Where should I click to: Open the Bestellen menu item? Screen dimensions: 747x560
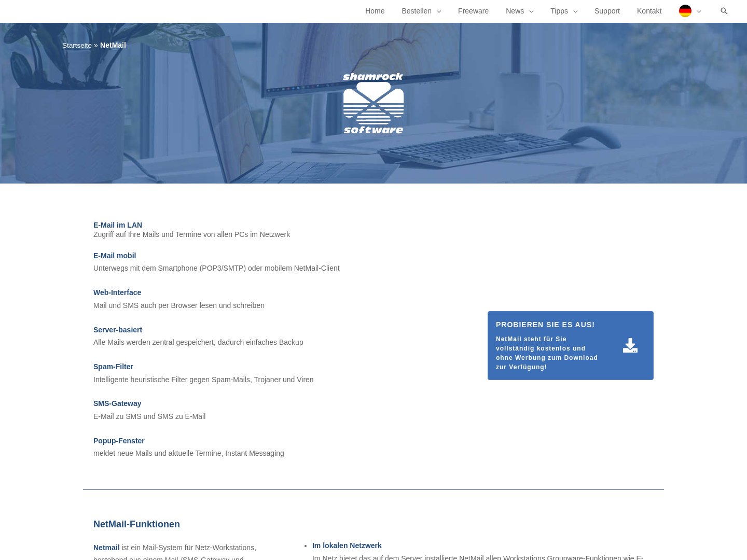(x=417, y=11)
